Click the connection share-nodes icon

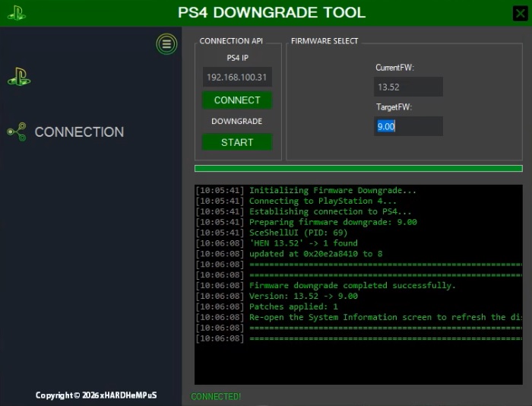17,132
